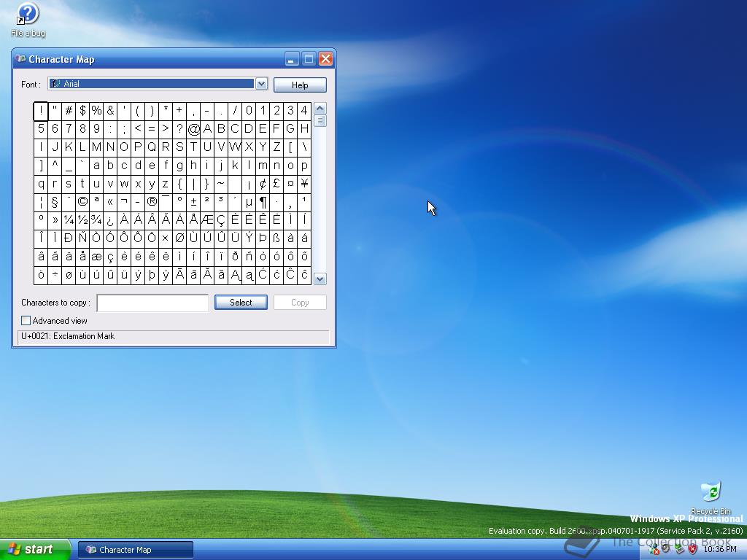Select the # number sign cell
Viewport: 747px width, 560px height.
click(x=69, y=111)
